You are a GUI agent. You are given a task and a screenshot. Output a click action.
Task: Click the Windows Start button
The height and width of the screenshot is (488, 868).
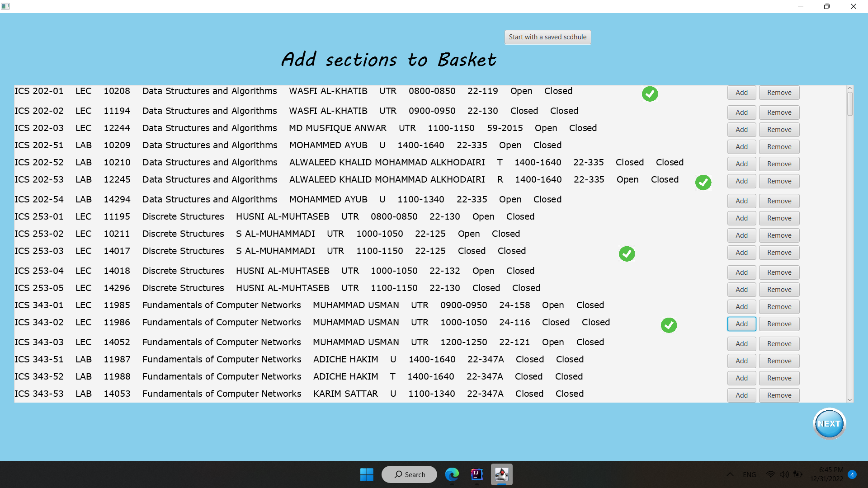[x=367, y=474]
